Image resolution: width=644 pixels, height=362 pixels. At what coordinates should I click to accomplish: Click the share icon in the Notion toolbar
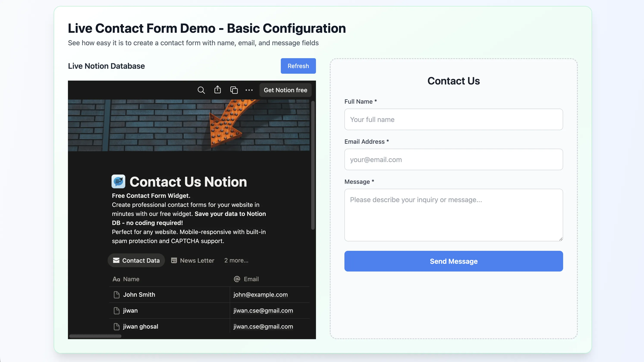tap(217, 90)
